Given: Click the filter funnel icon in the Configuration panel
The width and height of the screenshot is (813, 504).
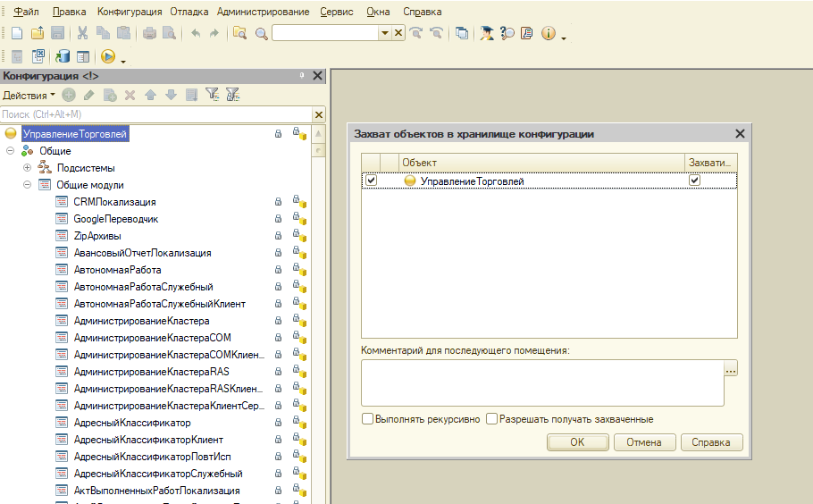Looking at the screenshot, I should [212, 95].
